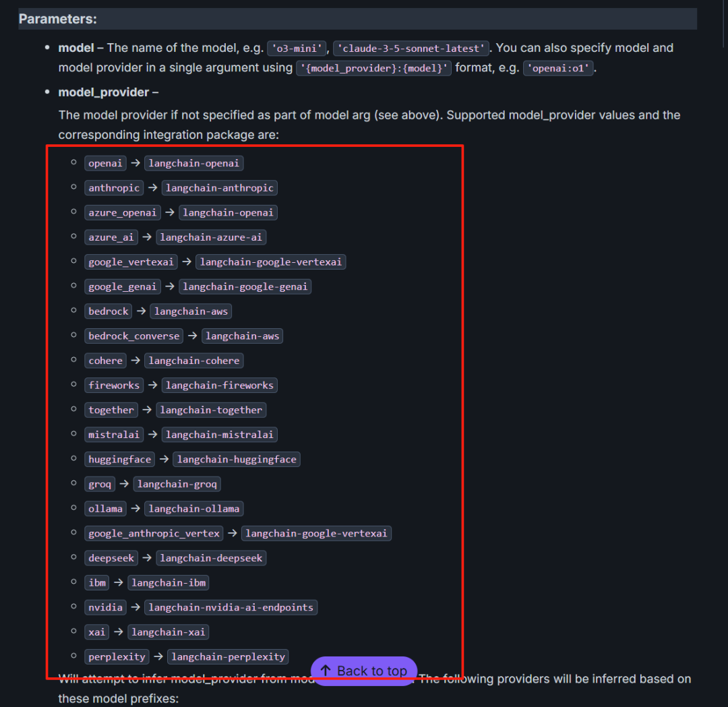Click the 'claude-3-5-sonnet-latest' code example
Screen dimensions: 728x707
point(411,49)
